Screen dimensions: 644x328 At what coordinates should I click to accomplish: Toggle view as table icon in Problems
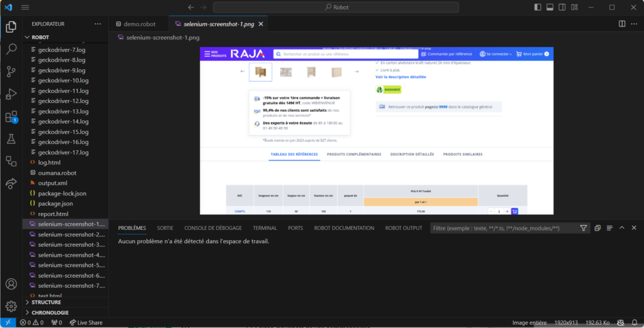click(609, 228)
